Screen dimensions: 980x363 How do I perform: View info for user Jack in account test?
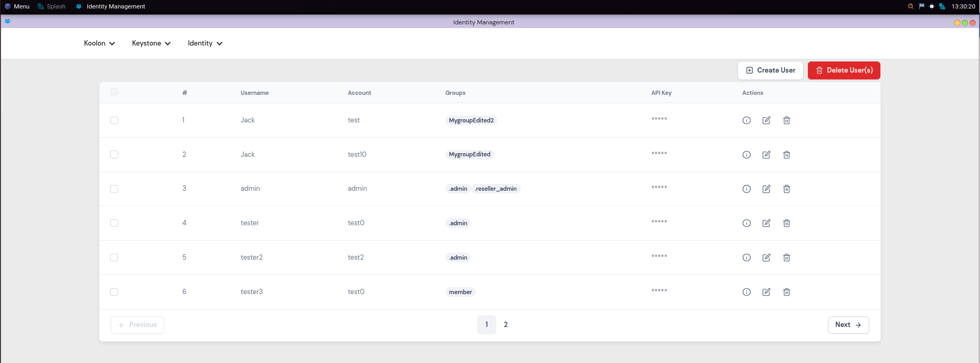point(746,120)
